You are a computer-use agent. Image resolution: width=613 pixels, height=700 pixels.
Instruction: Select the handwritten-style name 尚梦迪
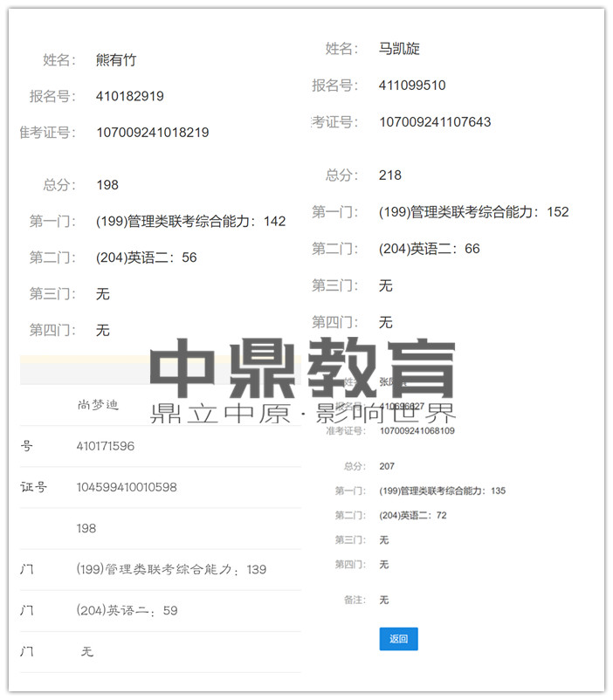click(x=98, y=404)
